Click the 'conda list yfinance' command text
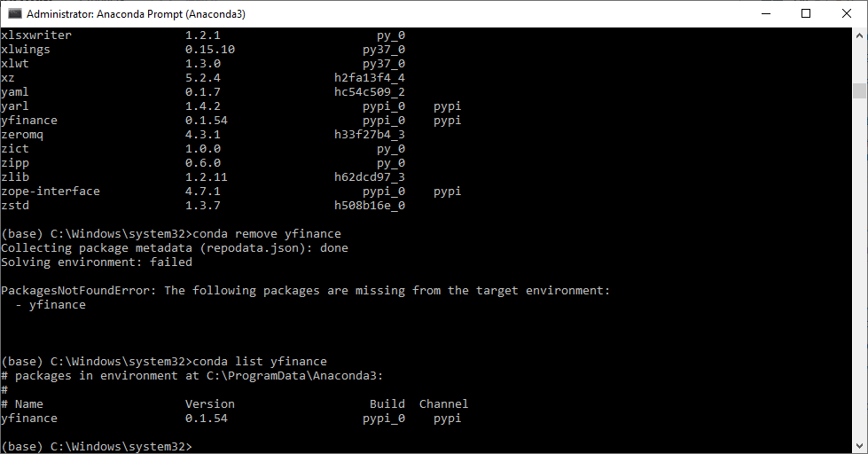This screenshot has height=454, width=868. pyautogui.click(x=259, y=361)
